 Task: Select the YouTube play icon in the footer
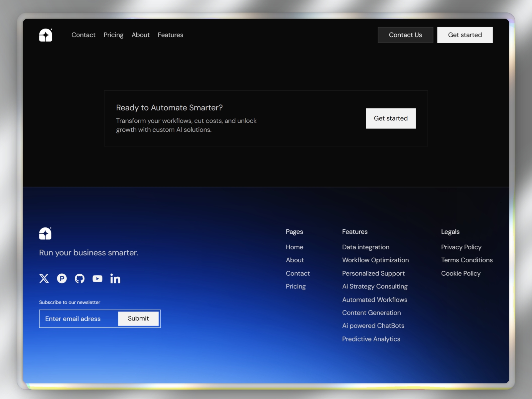pyautogui.click(x=97, y=279)
